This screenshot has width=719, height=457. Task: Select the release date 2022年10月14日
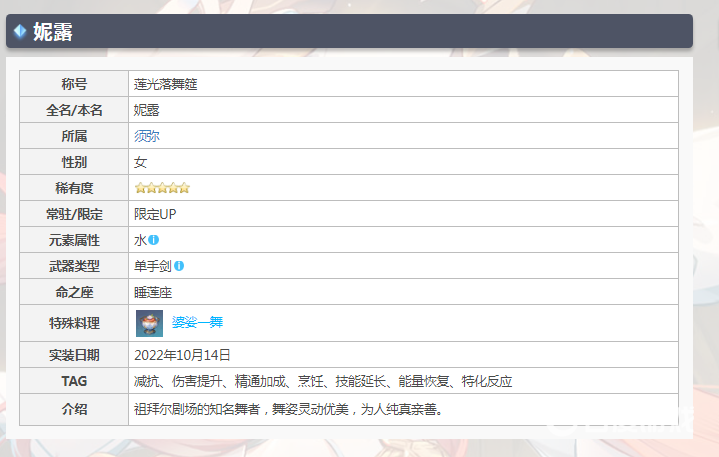coord(182,355)
